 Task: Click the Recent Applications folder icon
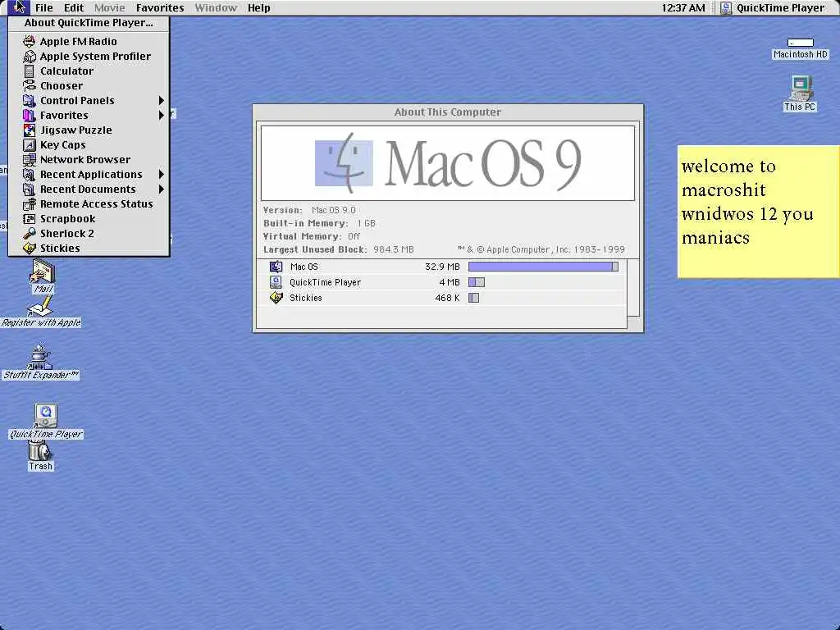[x=30, y=174]
